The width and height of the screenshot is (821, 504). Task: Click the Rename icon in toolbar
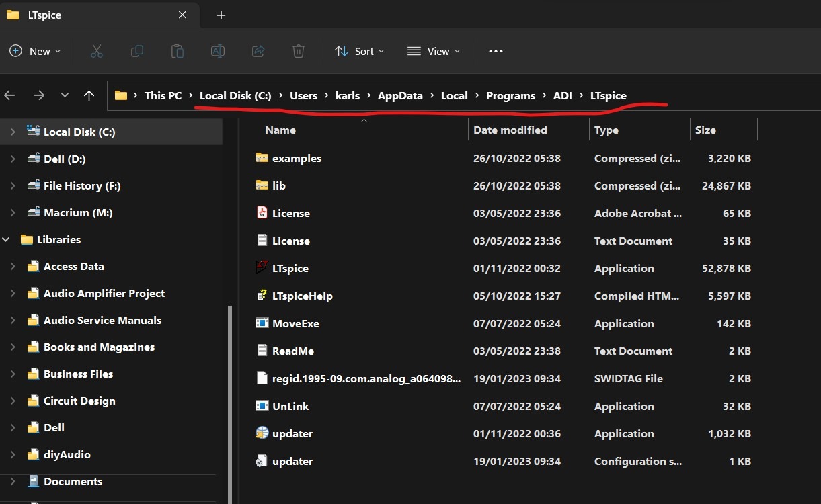coord(218,51)
